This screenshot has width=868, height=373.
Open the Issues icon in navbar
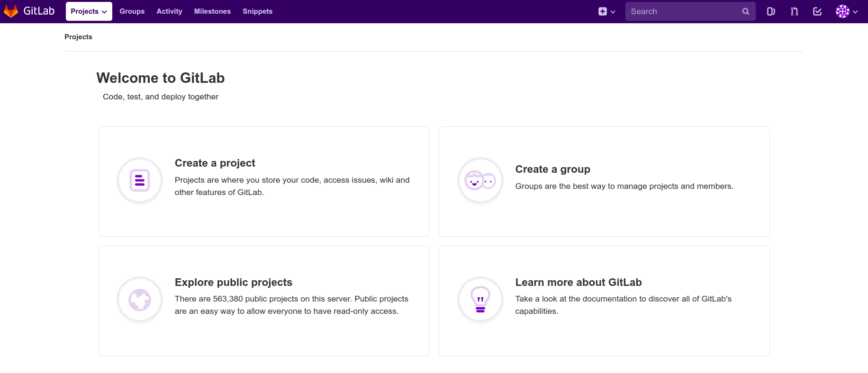(771, 11)
